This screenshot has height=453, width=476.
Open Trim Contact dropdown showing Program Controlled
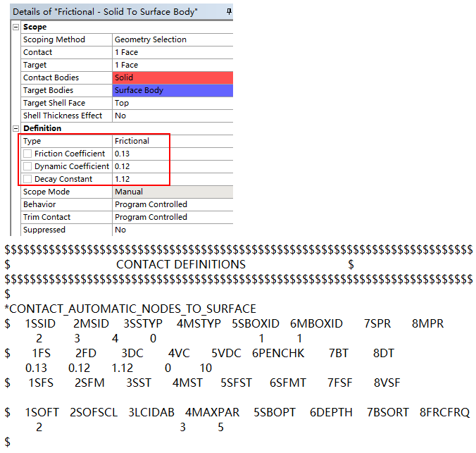click(173, 217)
